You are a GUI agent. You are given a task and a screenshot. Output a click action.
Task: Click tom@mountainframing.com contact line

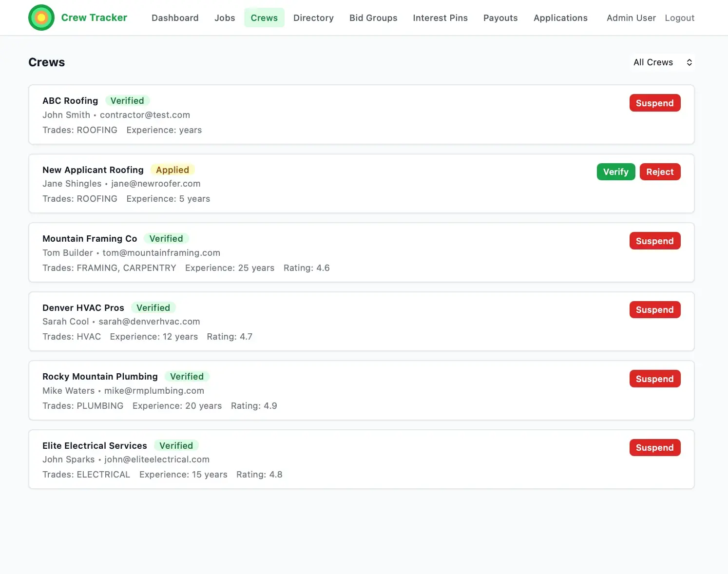[x=132, y=253]
